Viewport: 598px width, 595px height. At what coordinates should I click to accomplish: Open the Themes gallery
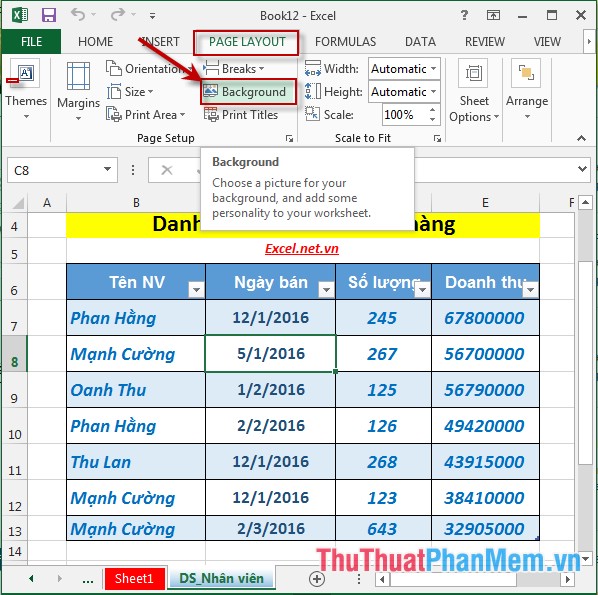coord(26,90)
